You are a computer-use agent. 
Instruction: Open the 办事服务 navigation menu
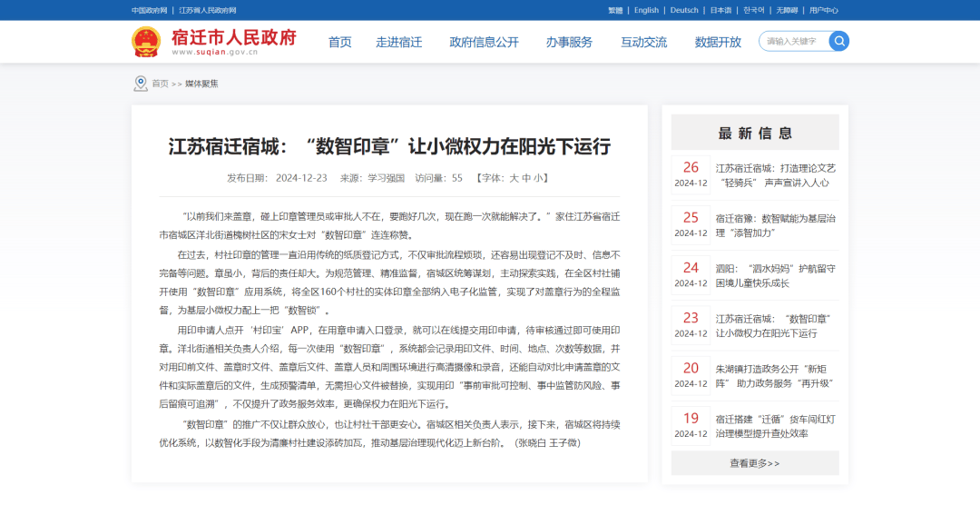(x=569, y=42)
